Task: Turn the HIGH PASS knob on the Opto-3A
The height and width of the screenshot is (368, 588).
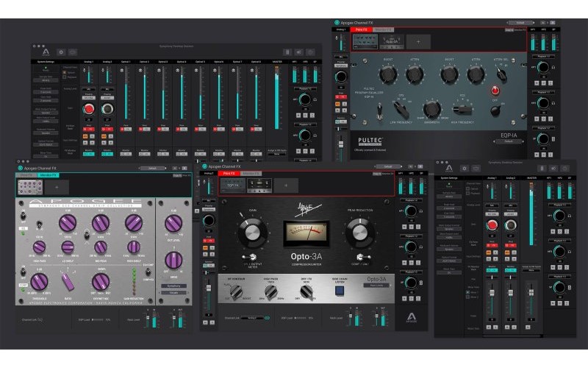Action: pos(270,291)
